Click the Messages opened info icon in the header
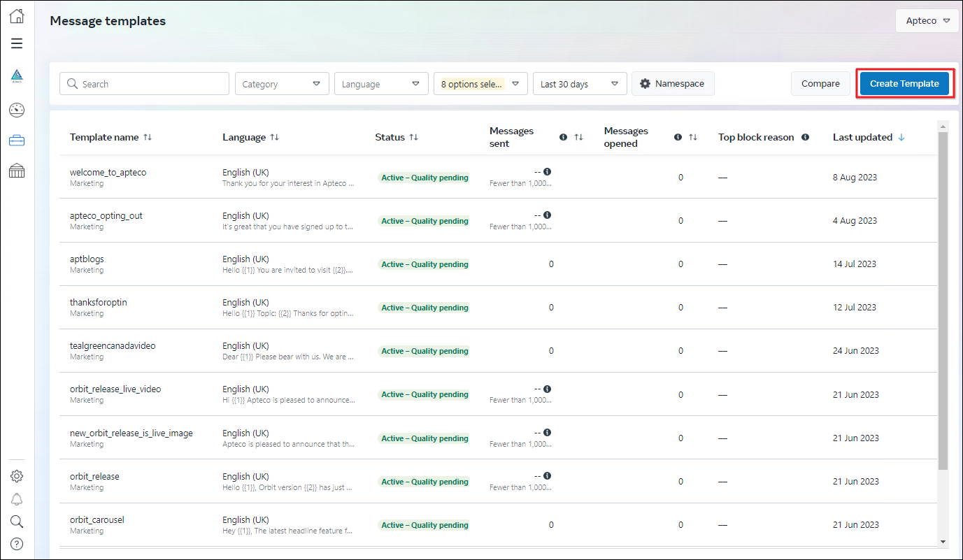The width and height of the screenshot is (963, 560). 678,138
